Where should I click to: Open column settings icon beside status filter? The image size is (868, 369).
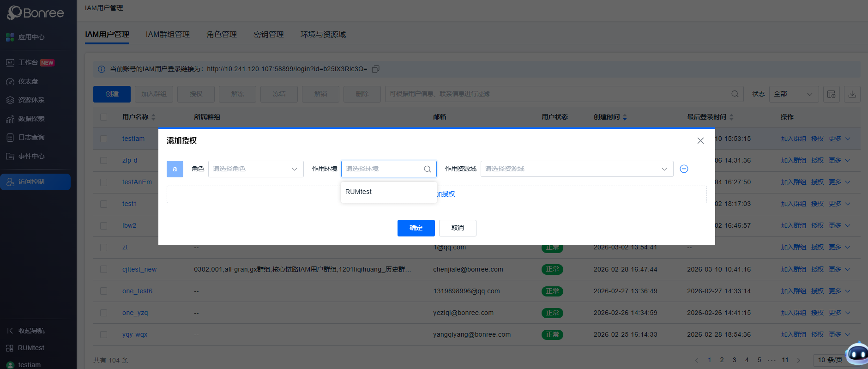831,94
